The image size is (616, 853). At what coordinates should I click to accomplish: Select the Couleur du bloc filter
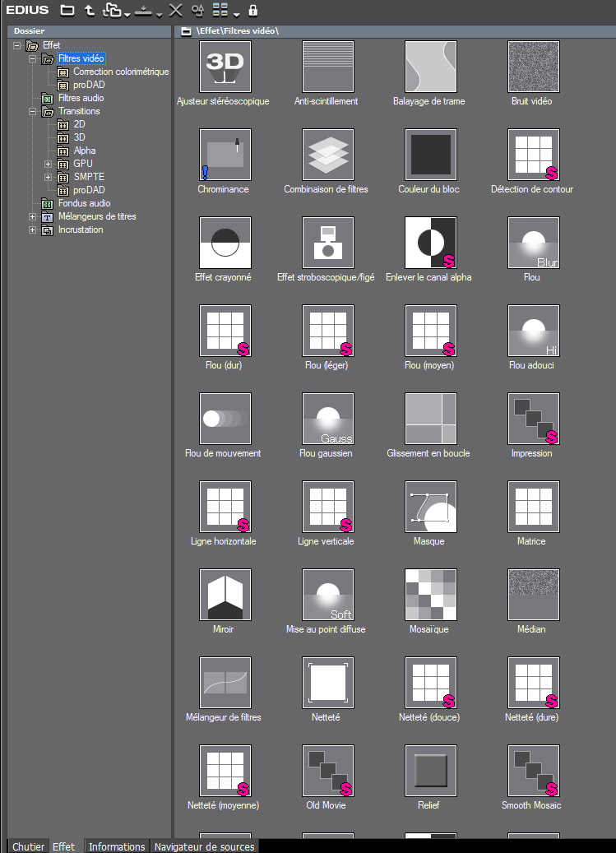tap(431, 155)
